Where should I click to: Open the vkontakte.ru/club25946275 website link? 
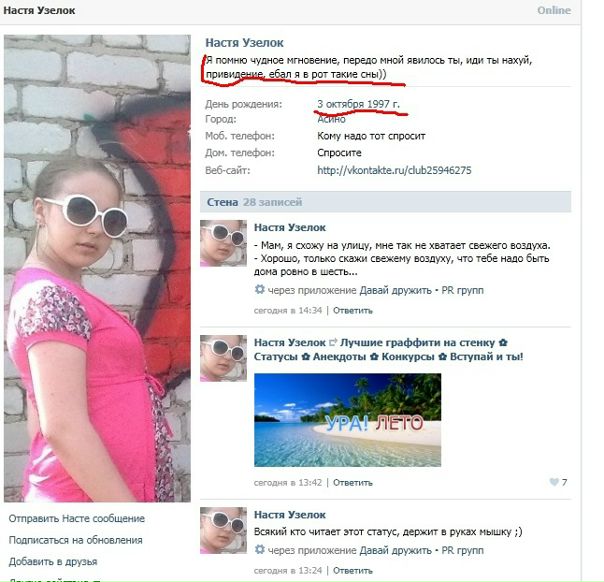394,170
